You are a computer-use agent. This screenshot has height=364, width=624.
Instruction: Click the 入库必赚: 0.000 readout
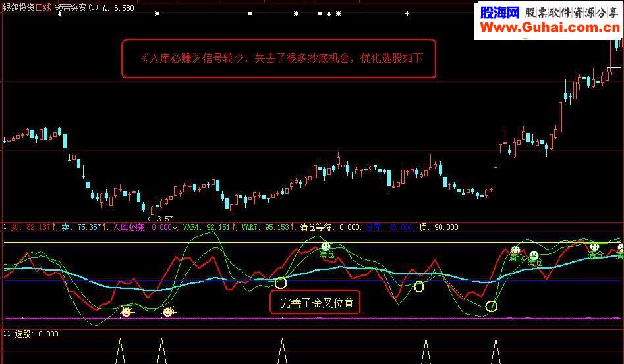(145, 227)
